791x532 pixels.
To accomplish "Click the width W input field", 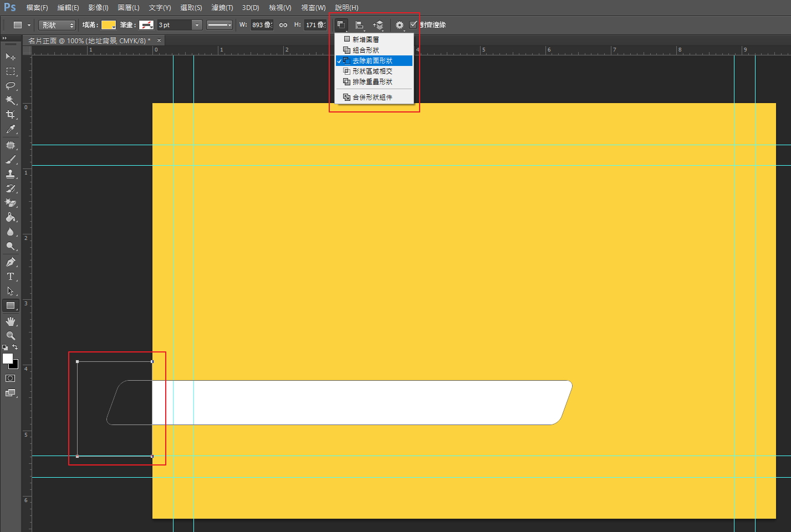I will pyautogui.click(x=262, y=25).
